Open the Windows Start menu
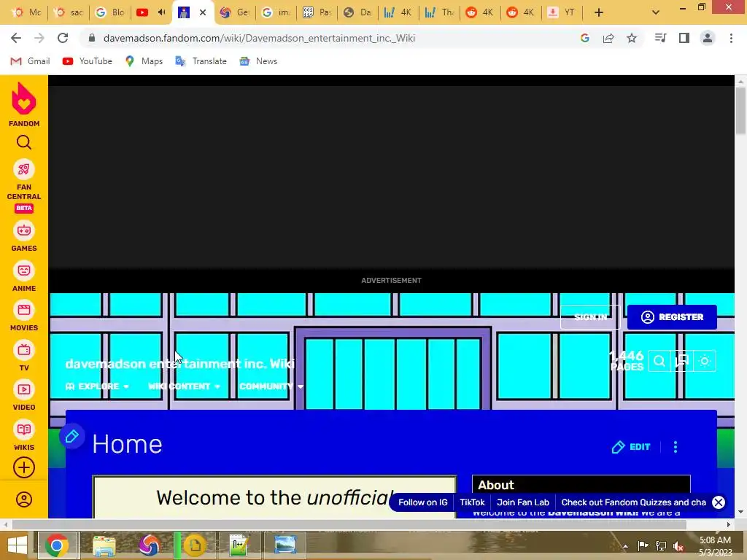The height and width of the screenshot is (560, 747). click(x=17, y=545)
